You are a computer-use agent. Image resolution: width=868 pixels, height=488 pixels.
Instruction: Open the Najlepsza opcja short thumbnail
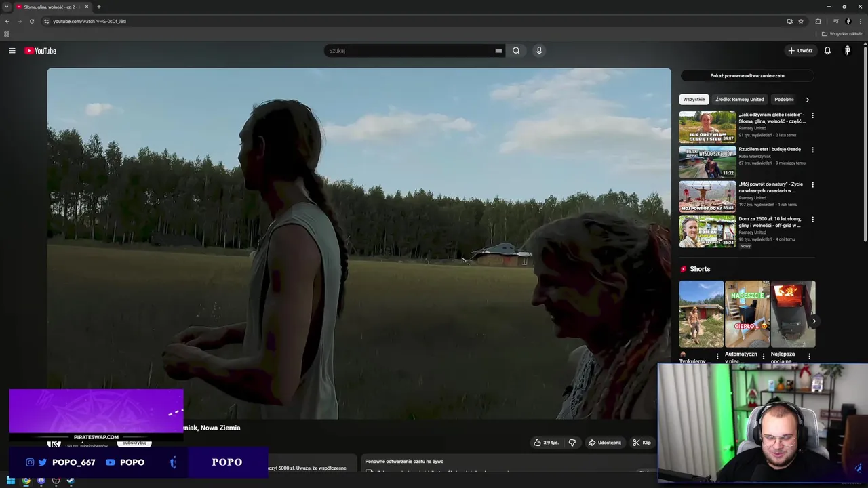793,314
